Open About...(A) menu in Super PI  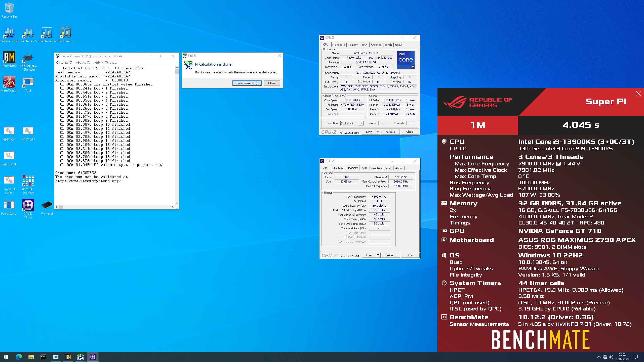(x=83, y=63)
